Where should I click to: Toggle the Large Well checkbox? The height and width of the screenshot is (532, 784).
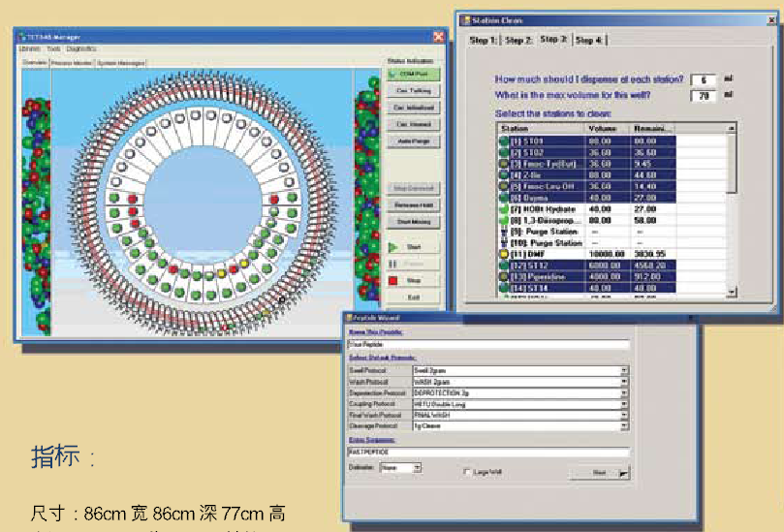click(x=466, y=472)
